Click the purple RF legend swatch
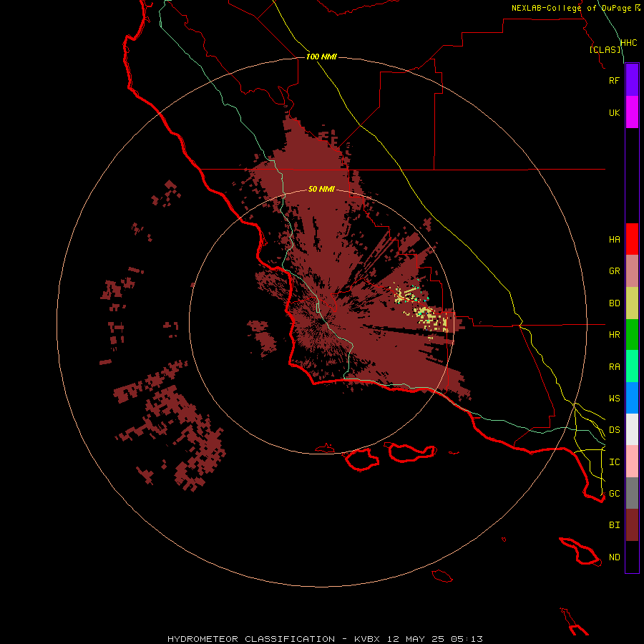 pyautogui.click(x=632, y=80)
